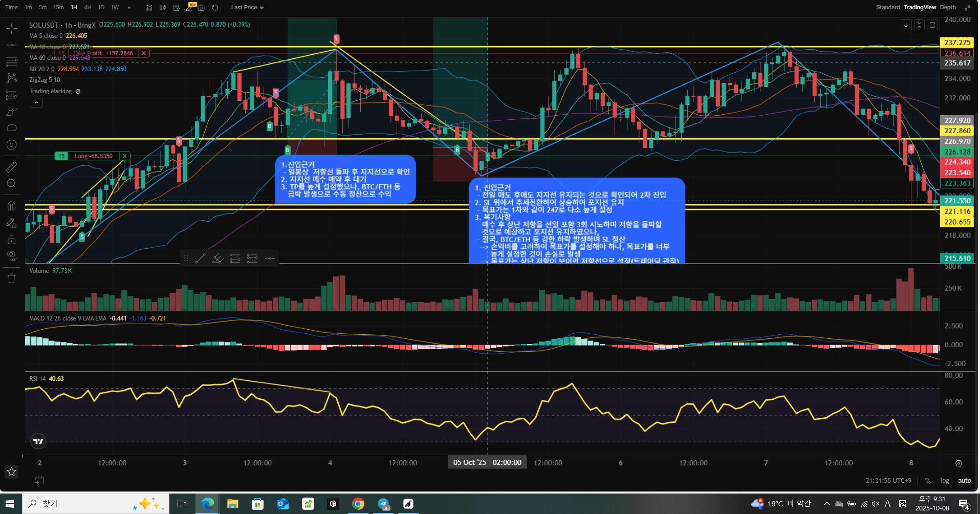The image size is (980, 514).
Task: Switch to the 4H timeframe
Action: pos(88,8)
